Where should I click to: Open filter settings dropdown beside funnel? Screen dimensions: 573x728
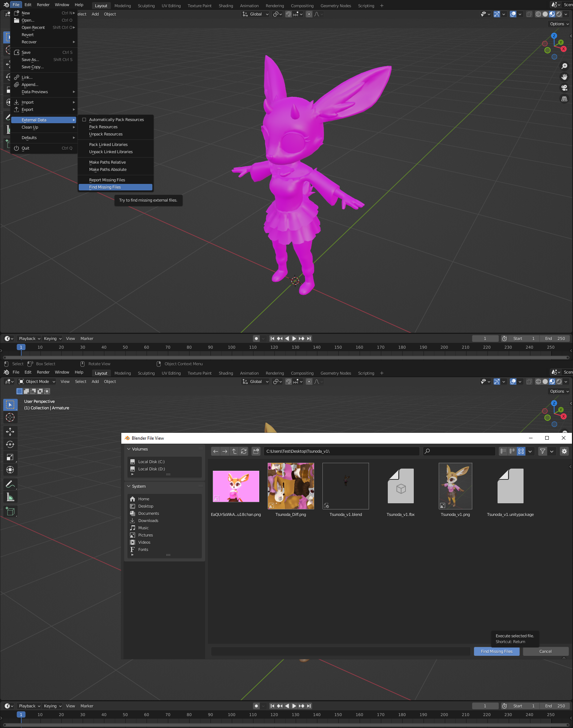(552, 451)
